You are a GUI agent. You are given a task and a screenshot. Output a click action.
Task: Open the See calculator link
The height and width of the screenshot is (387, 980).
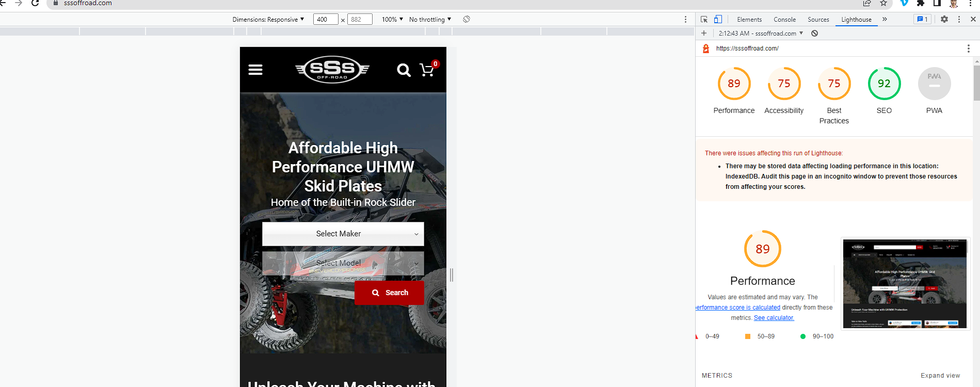click(x=774, y=318)
